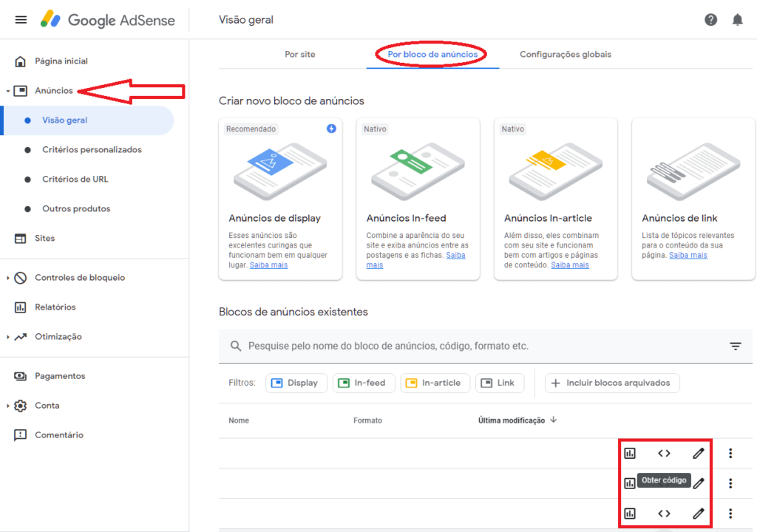The image size is (757, 532).
Task: Click the Formato column header
Action: [x=367, y=420]
